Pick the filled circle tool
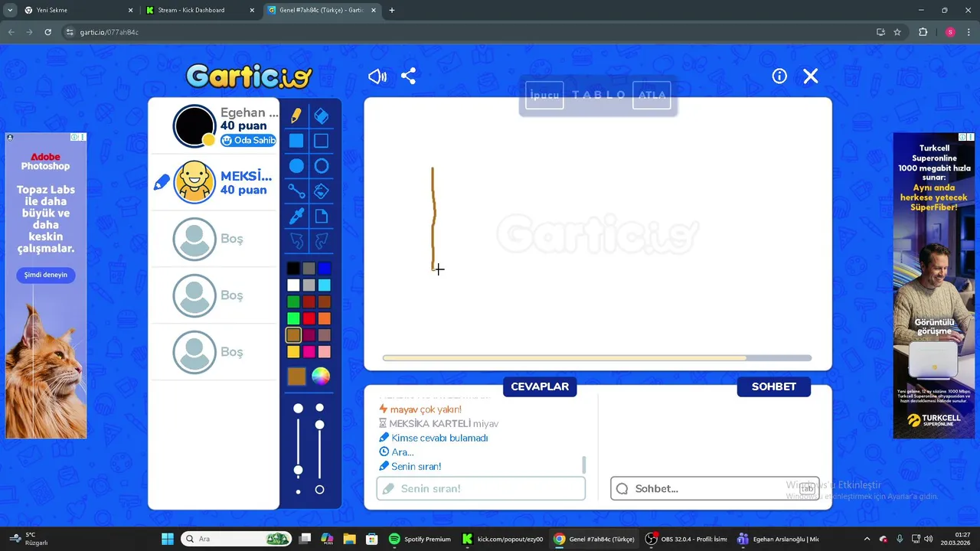 (296, 166)
